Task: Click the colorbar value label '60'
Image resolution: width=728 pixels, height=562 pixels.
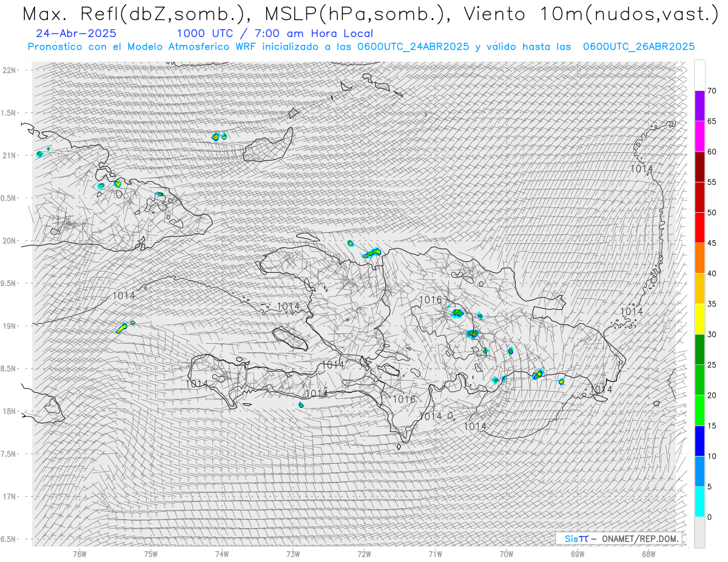Action: [712, 152]
